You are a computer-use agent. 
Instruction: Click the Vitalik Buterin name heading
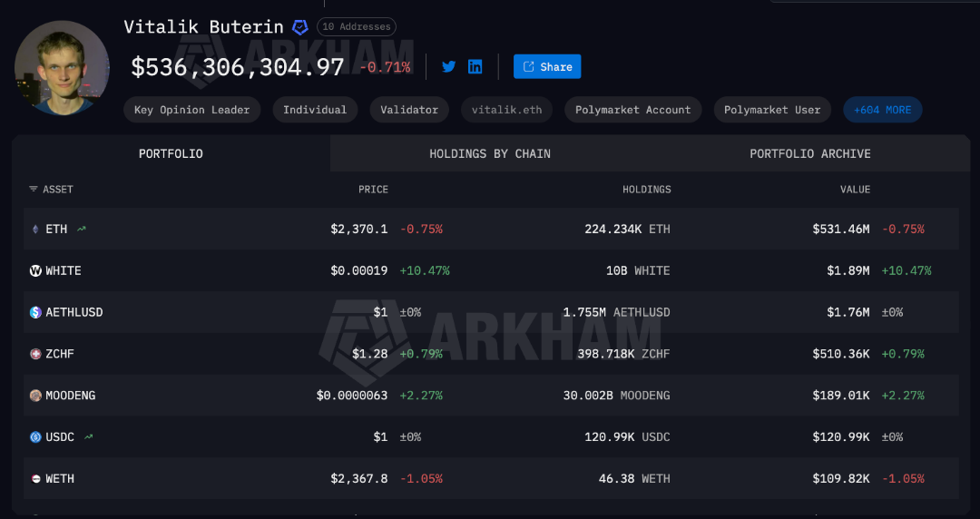[x=204, y=27]
